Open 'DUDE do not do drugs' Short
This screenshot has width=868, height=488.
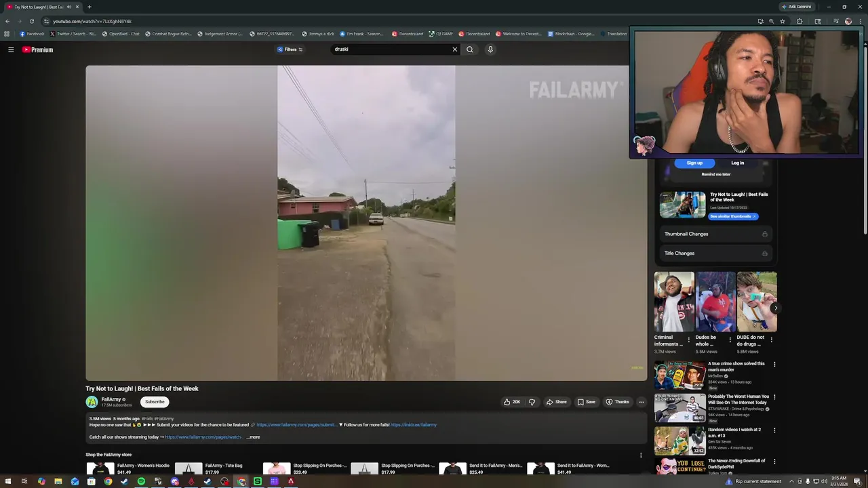point(757,302)
